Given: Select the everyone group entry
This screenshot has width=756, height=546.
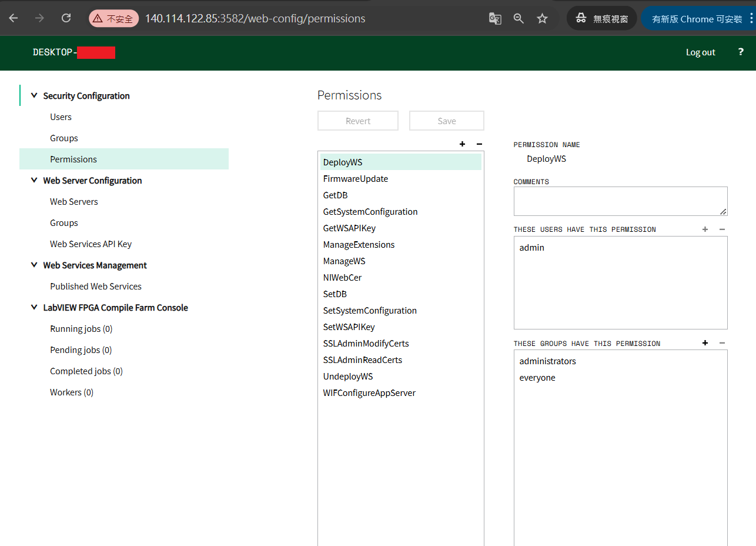Looking at the screenshot, I should pos(620,378).
